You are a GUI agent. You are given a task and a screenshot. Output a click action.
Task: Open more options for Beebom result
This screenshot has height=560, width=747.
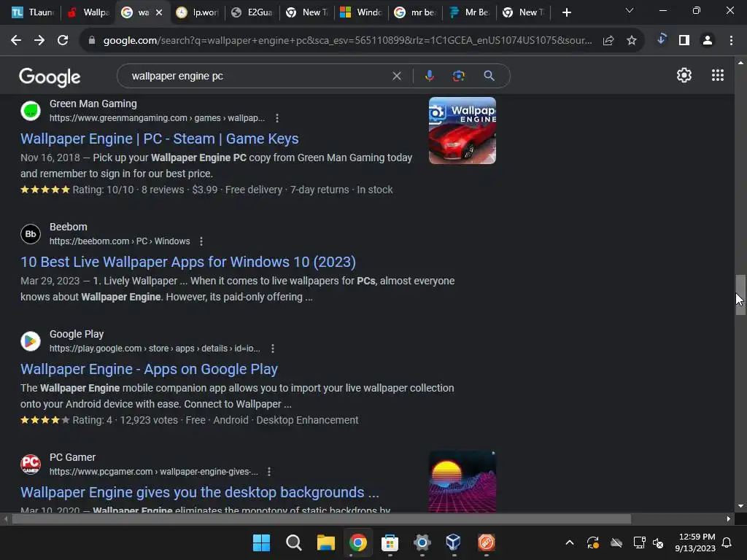coord(201,241)
